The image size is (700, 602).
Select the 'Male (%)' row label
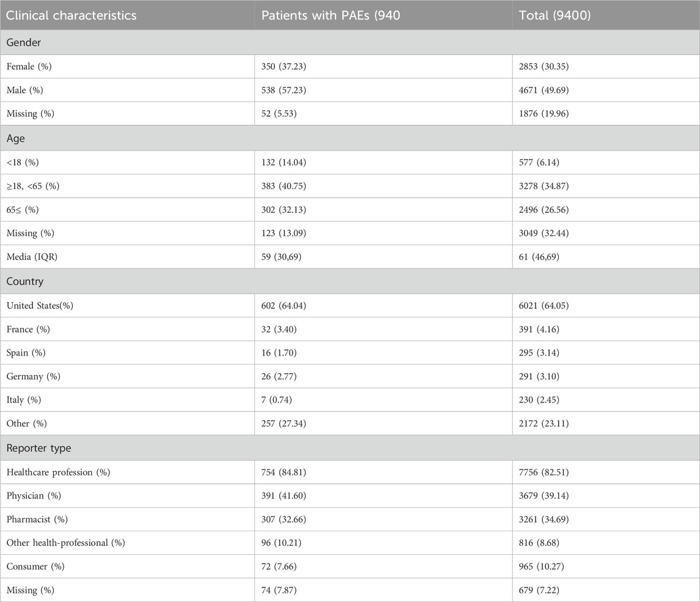(x=24, y=90)
